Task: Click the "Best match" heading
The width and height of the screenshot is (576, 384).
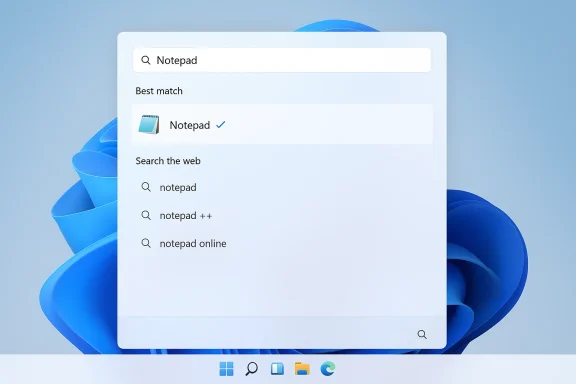Action: pos(159,91)
